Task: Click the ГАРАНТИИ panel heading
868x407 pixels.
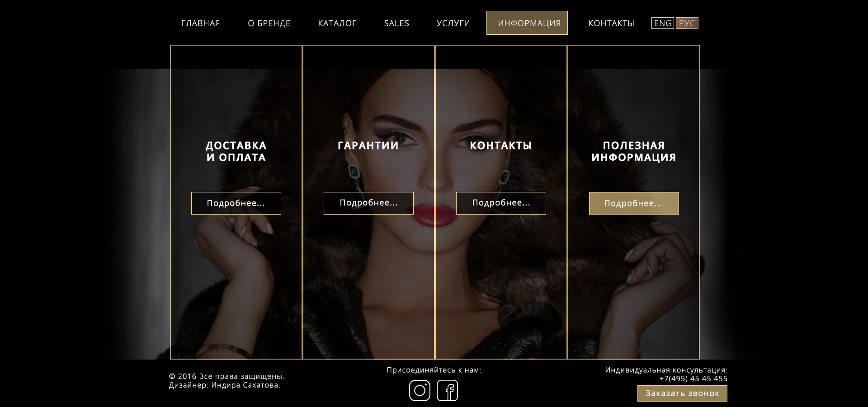Action: coord(368,145)
